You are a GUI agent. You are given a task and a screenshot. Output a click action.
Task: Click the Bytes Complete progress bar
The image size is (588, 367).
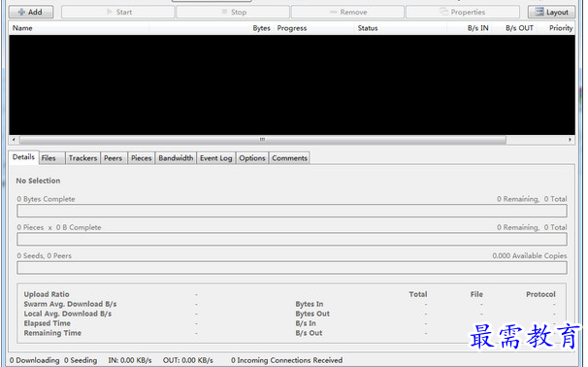(x=292, y=211)
